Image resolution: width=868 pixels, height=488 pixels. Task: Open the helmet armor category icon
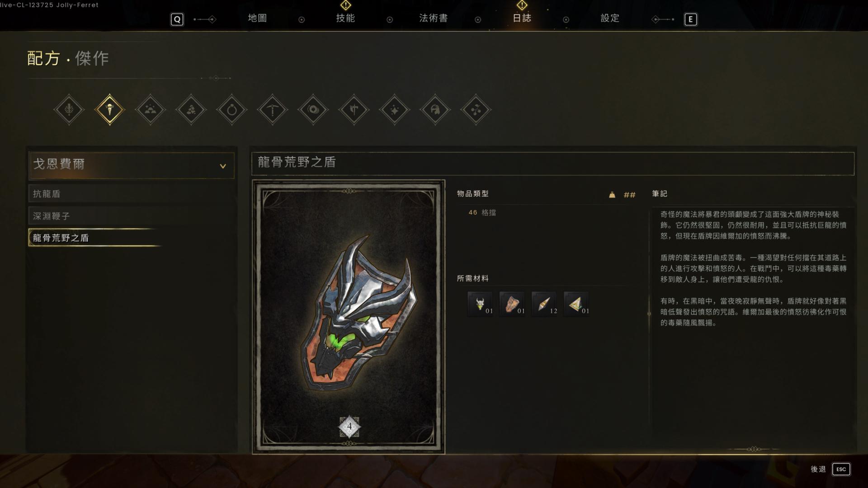coord(435,109)
